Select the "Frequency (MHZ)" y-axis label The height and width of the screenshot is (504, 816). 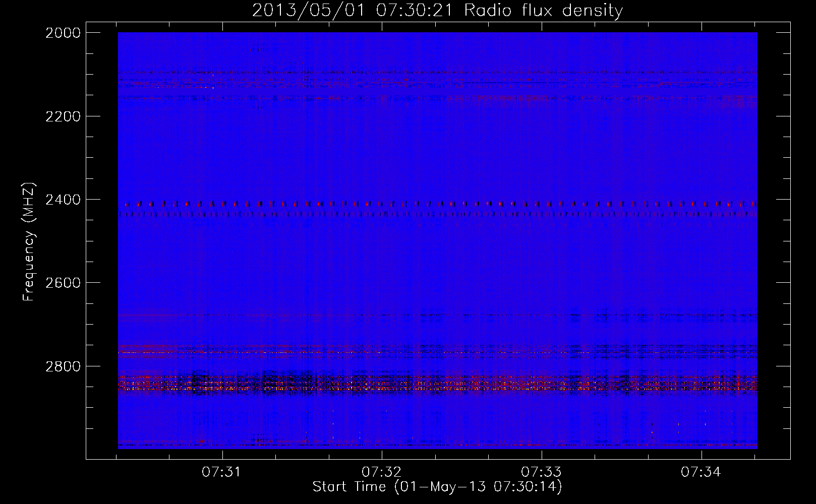[29, 242]
